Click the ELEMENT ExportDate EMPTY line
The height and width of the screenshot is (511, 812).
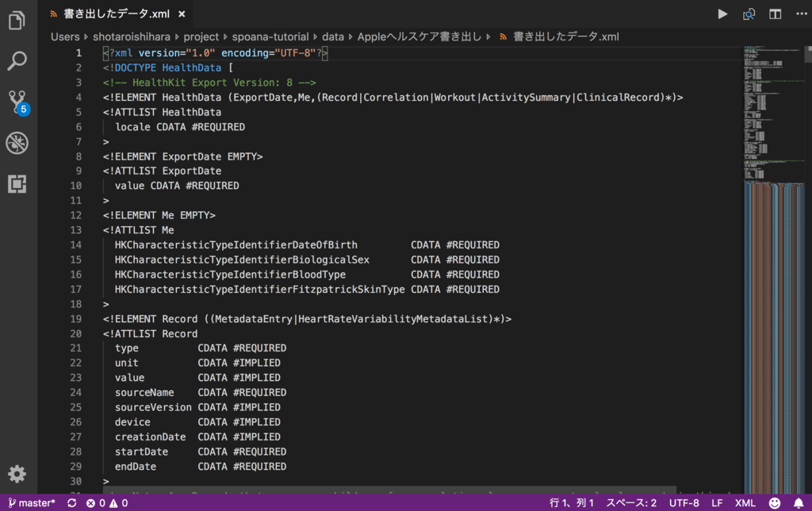click(x=183, y=156)
